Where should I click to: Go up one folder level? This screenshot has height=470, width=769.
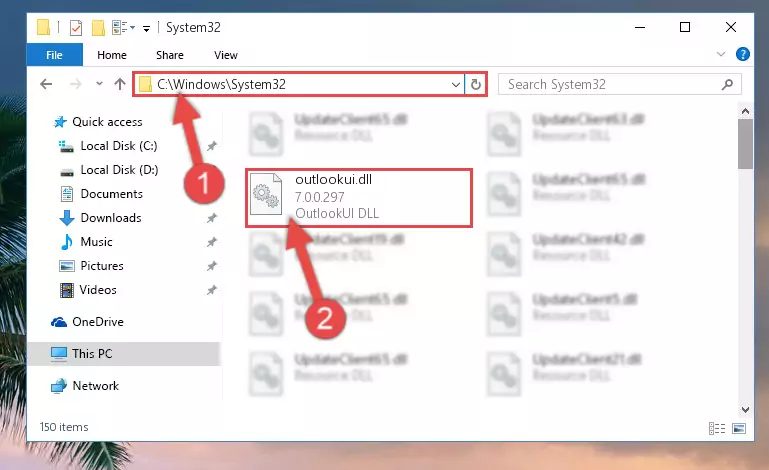tap(120, 84)
